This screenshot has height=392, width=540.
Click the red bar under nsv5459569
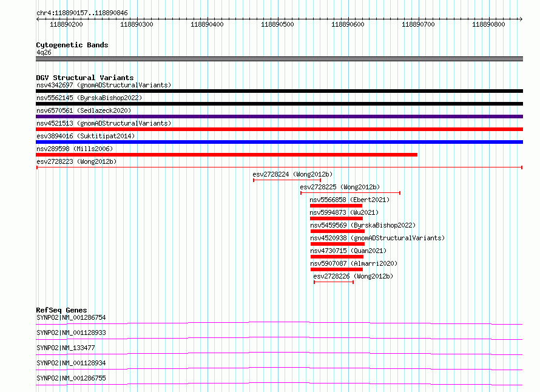(x=337, y=231)
